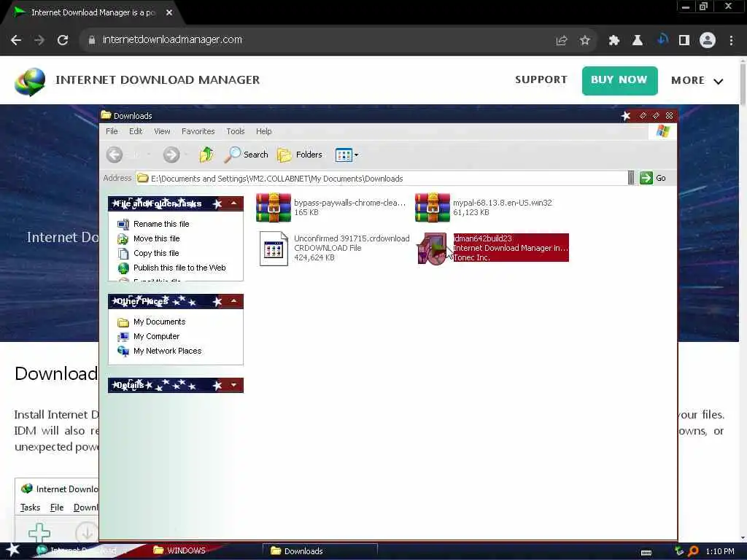Open the Tools menu in Explorer
The image size is (747, 560).
tap(236, 131)
